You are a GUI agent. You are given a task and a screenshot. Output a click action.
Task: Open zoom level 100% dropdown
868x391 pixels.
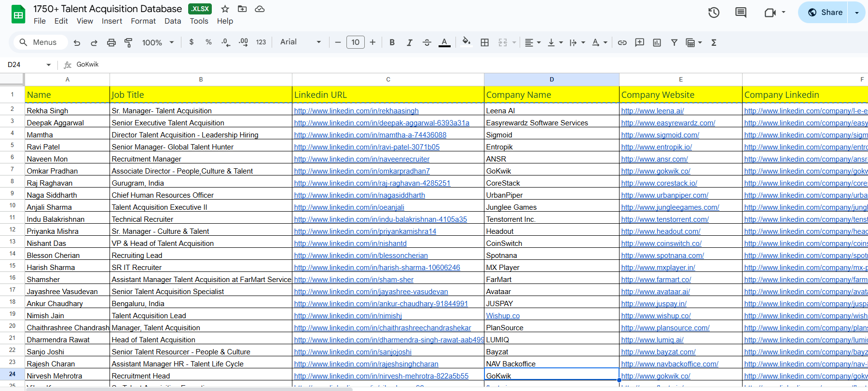(x=158, y=42)
